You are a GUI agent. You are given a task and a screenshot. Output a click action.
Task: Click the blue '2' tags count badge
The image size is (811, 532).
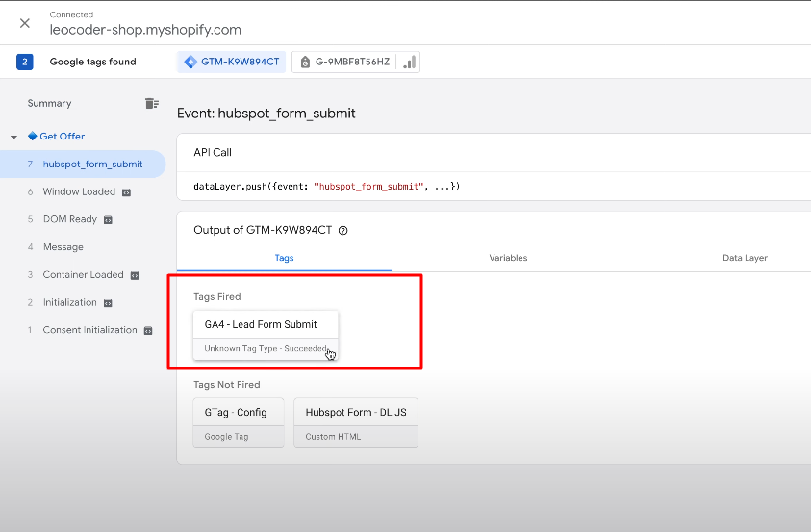point(24,62)
